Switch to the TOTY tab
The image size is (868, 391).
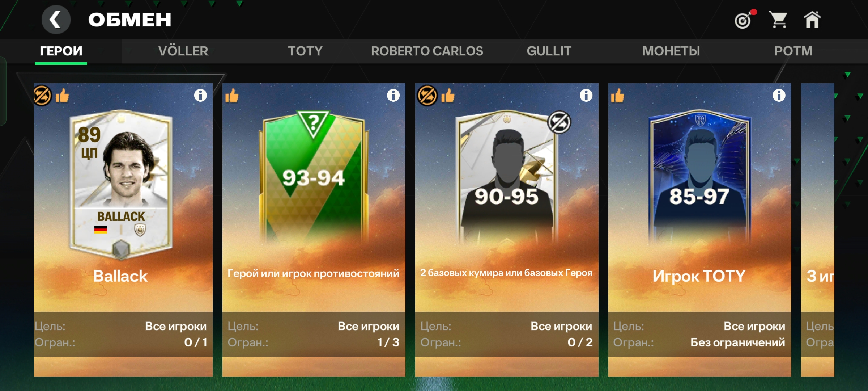coord(305,51)
